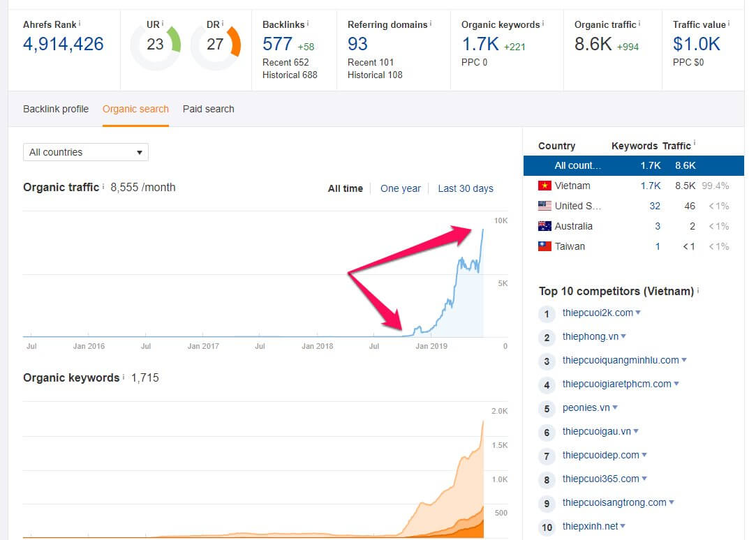The width and height of the screenshot is (756, 540).
Task: Open competitor thiepxinh.net link
Action: coord(590,526)
